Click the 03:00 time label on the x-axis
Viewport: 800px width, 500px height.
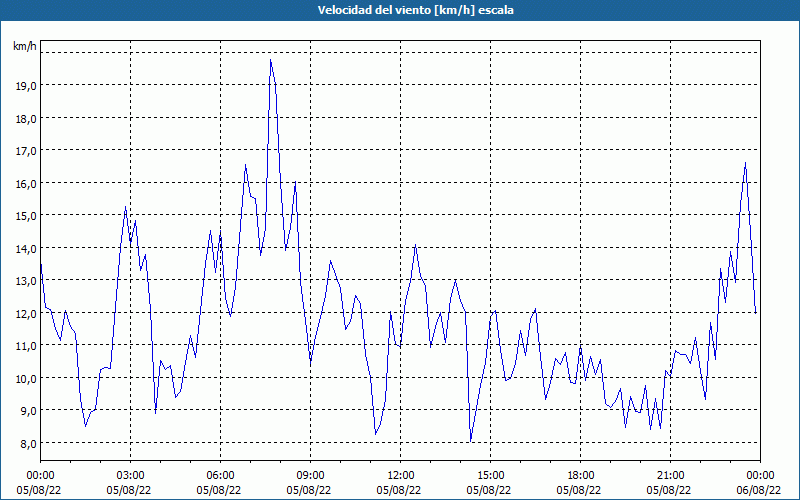click(130, 476)
